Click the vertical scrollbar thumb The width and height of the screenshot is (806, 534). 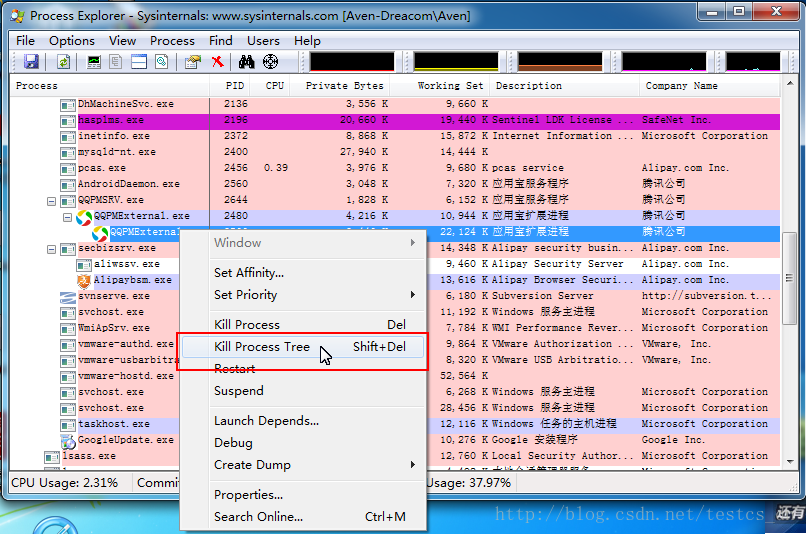click(x=790, y=278)
